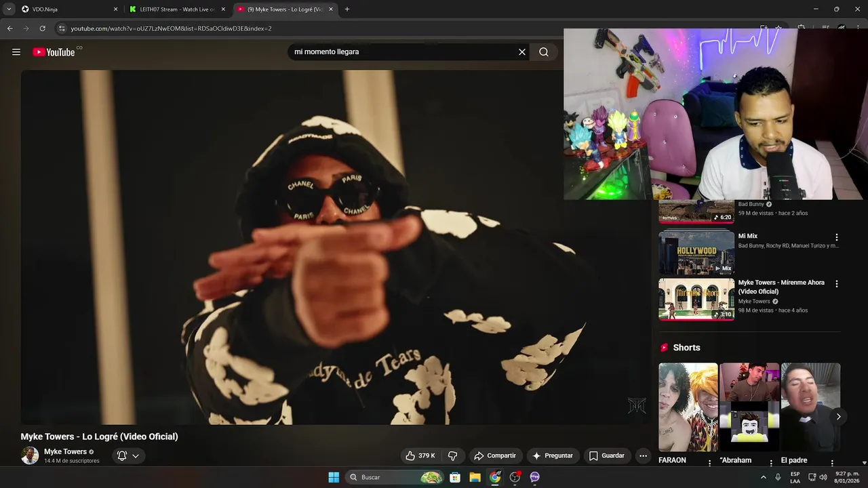Screen dimensions: 868x488
Task: View site information icon in address bar
Action: (62, 28)
